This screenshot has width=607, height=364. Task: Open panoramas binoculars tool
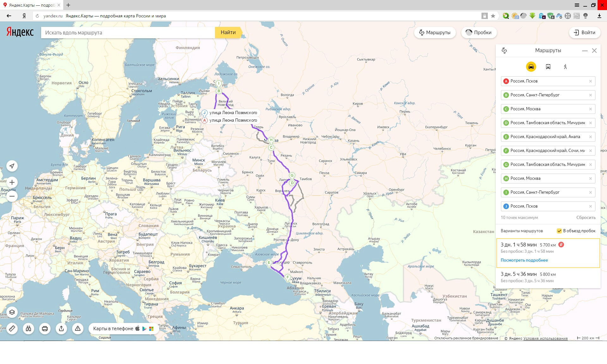coord(28,329)
